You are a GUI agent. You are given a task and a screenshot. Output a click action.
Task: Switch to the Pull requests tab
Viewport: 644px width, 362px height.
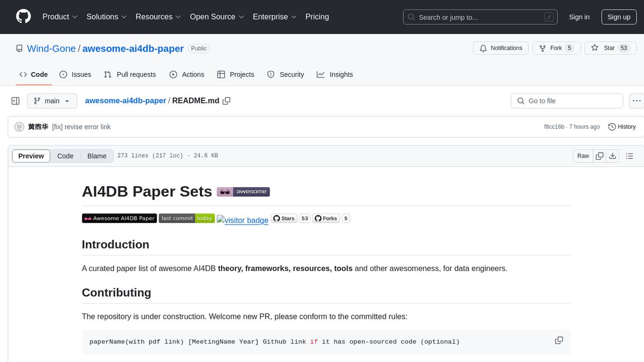[x=130, y=74]
